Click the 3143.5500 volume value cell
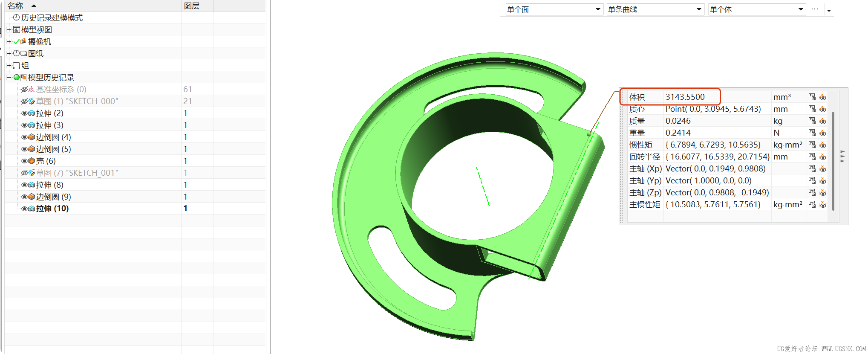The height and width of the screenshot is (354, 868). 717,97
